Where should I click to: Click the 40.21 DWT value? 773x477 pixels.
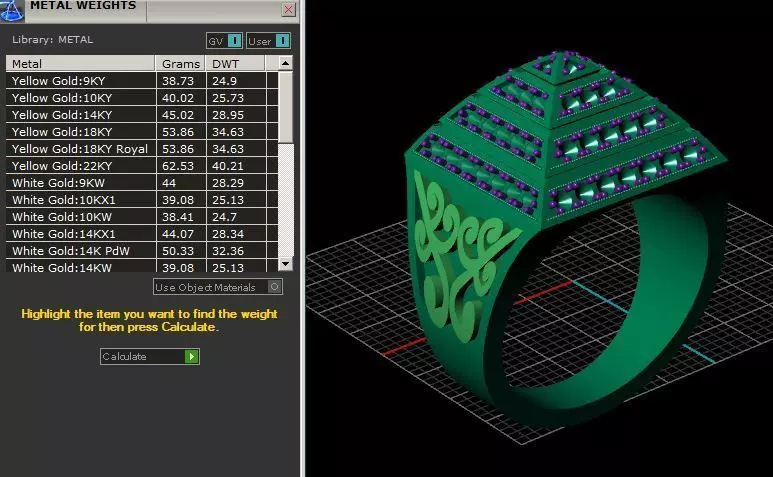click(228, 166)
